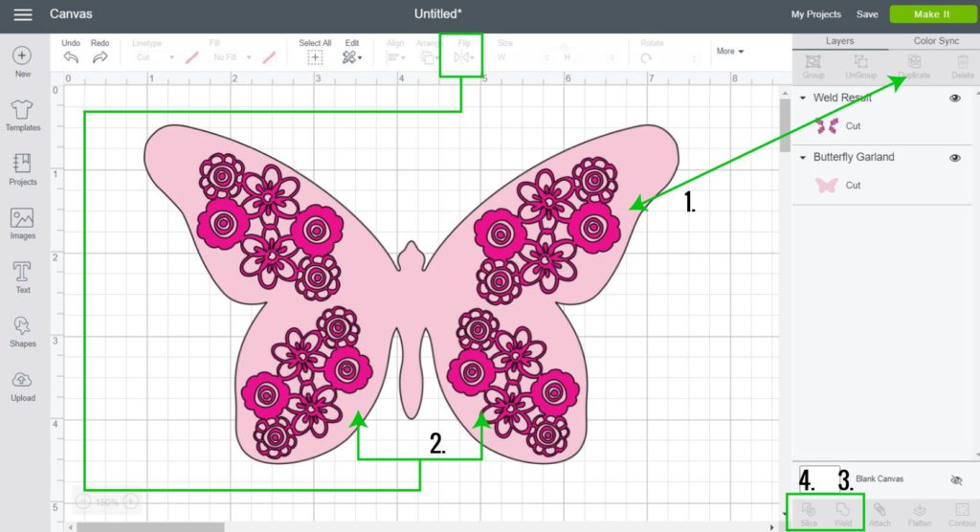Weld the selected layers
This screenshot has width=980, height=532.
[842, 515]
